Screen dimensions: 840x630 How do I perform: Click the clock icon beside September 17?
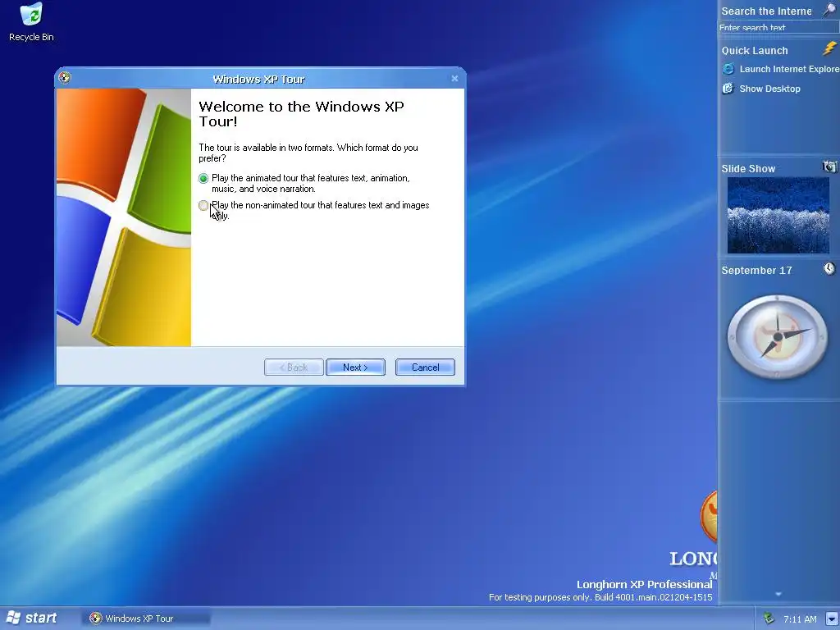(x=829, y=268)
